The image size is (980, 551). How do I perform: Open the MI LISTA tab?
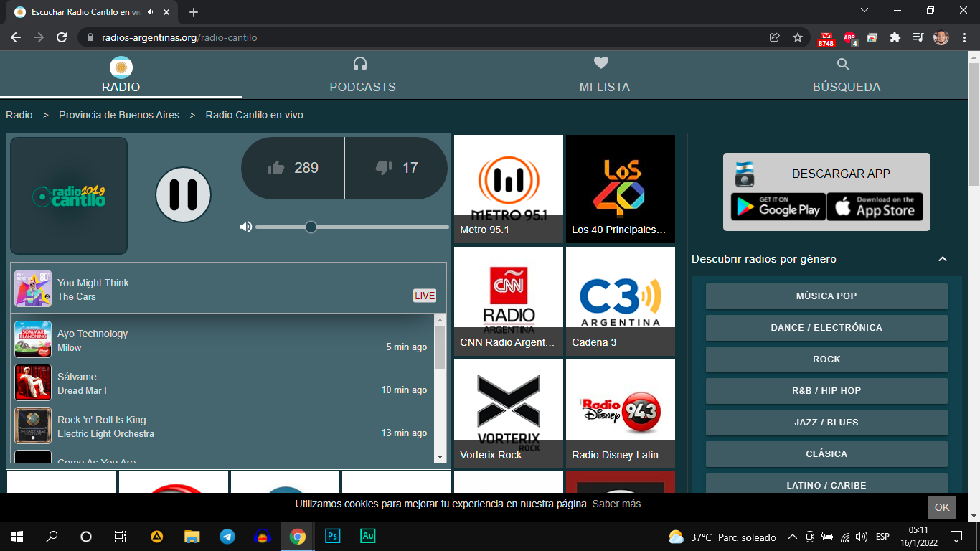tap(604, 76)
